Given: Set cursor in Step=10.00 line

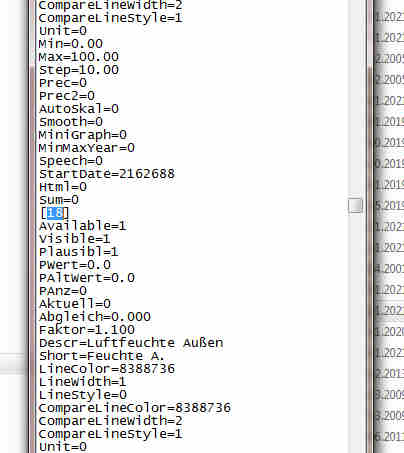Looking at the screenshot, I should click(79, 70).
